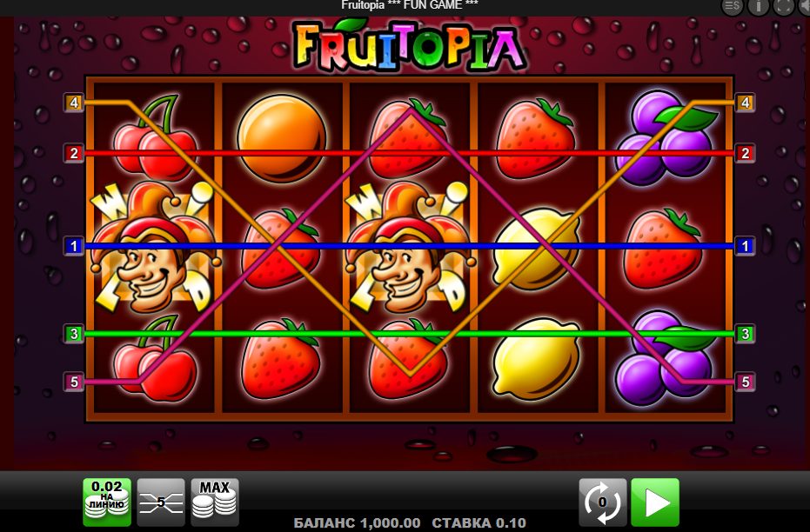Click the purple plums in the top-right reel

click(666, 138)
